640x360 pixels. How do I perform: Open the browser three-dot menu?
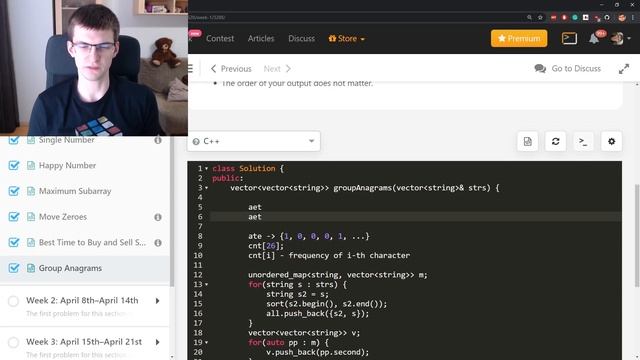pyautogui.click(x=633, y=18)
